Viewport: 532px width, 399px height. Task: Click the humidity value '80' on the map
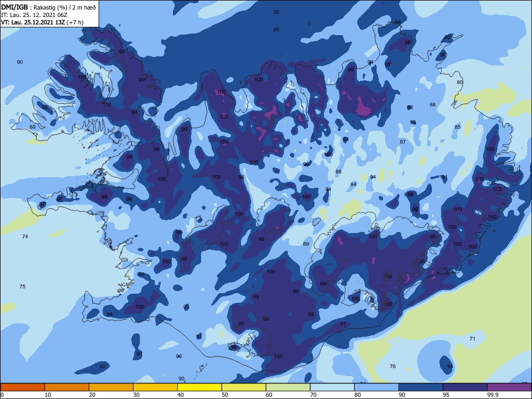tap(460, 82)
